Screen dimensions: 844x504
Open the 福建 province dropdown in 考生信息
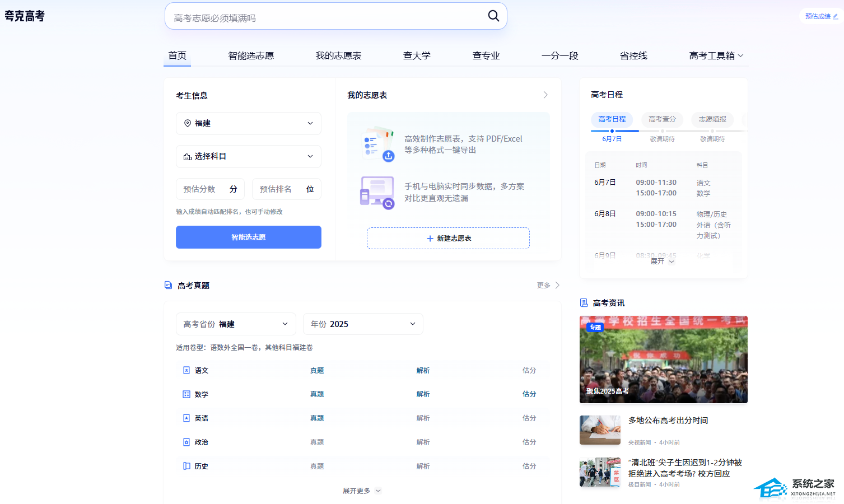(x=248, y=123)
